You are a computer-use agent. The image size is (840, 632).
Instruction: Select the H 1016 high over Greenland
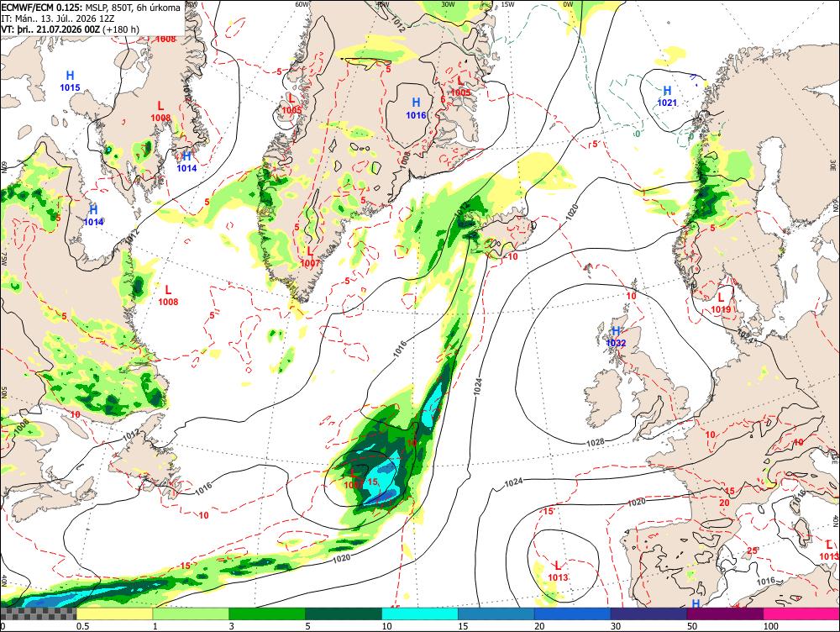coord(416,108)
